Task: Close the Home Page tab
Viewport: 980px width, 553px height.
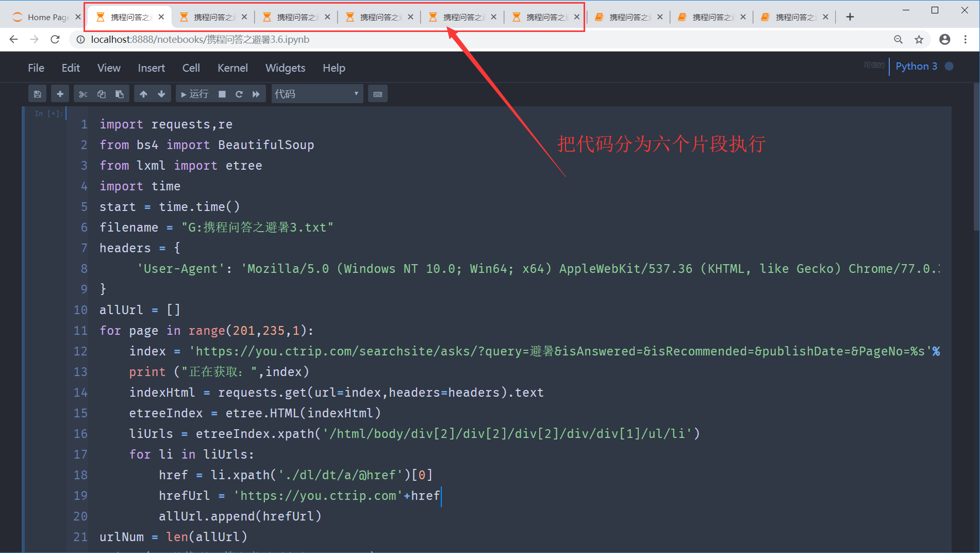Action: [78, 17]
